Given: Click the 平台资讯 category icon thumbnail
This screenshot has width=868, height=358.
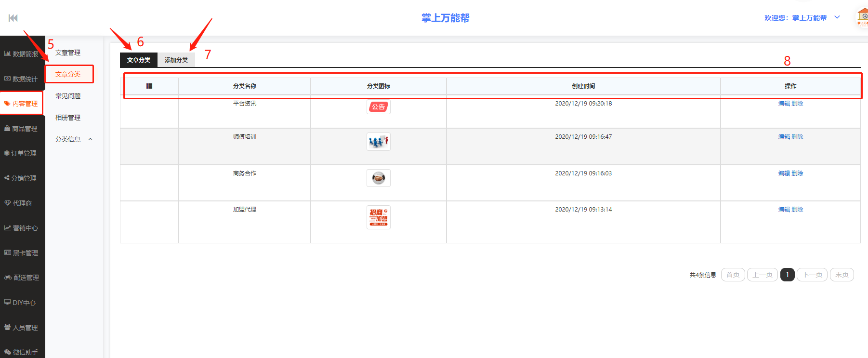Looking at the screenshot, I should (379, 107).
